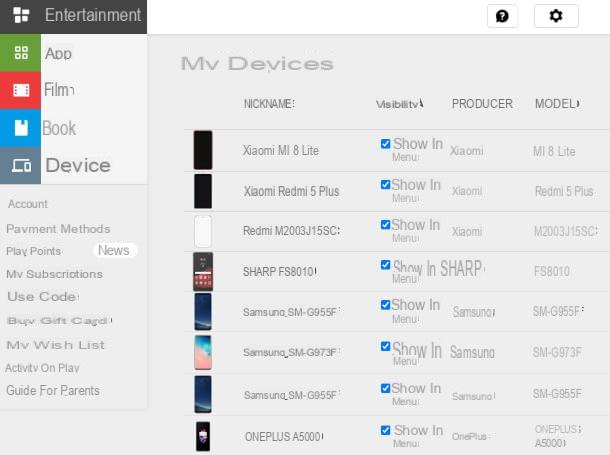
Task: Click the News badge
Action: point(114,250)
